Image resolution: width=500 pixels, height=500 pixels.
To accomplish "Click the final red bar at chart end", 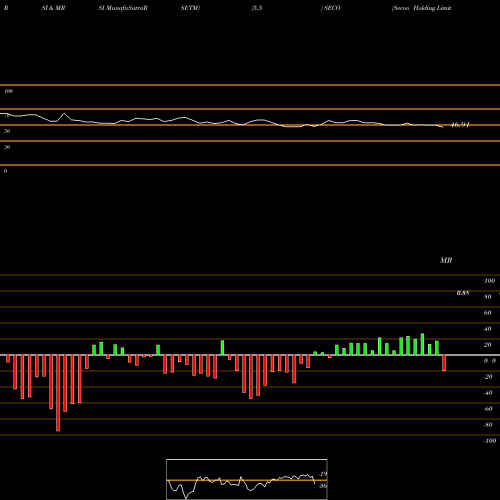I will click(x=444, y=363).
